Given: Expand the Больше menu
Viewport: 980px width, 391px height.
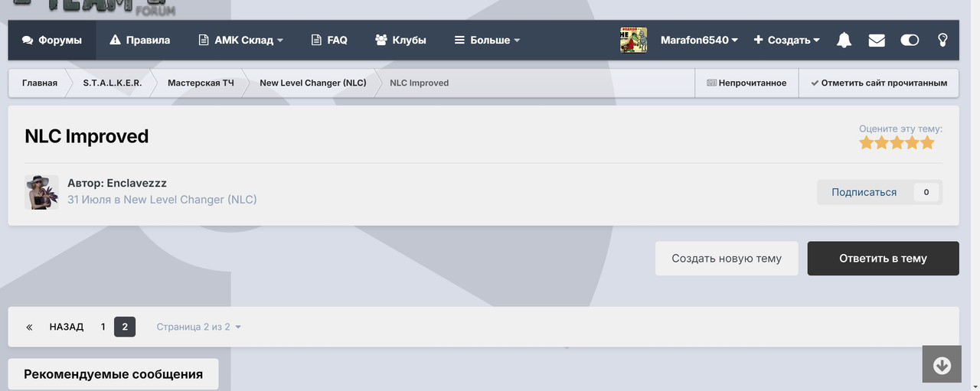Looking at the screenshot, I should (487, 40).
